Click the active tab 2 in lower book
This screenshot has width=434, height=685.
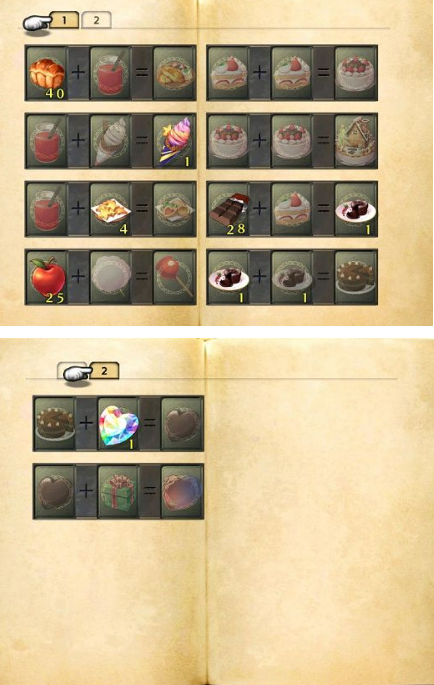point(104,371)
